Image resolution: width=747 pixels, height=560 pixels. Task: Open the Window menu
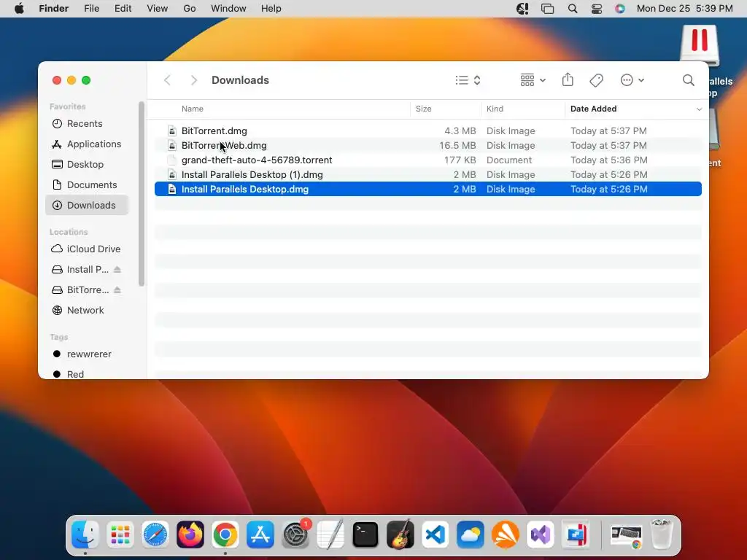(x=228, y=9)
